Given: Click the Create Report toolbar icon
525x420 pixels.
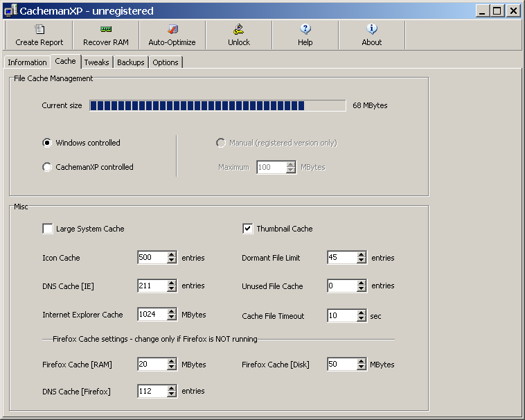Looking at the screenshot, I should click(39, 29).
